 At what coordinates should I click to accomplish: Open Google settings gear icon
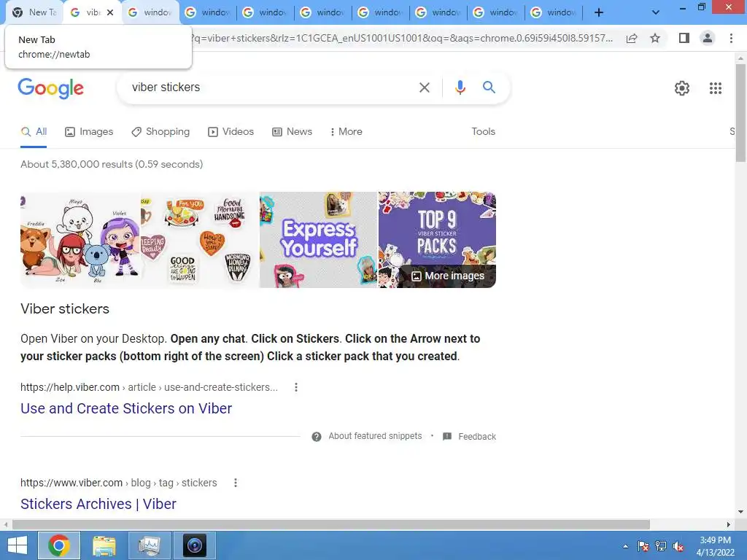click(x=682, y=88)
